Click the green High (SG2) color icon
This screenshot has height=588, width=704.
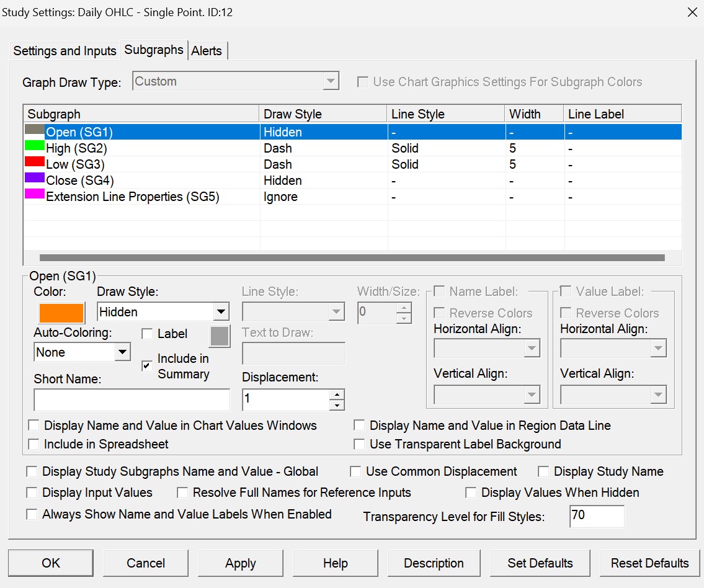click(x=35, y=146)
